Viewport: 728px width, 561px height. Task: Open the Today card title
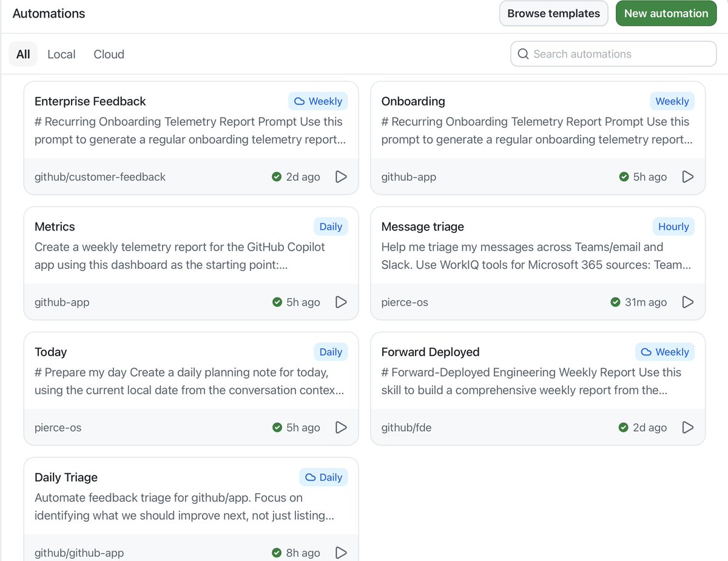pos(51,352)
